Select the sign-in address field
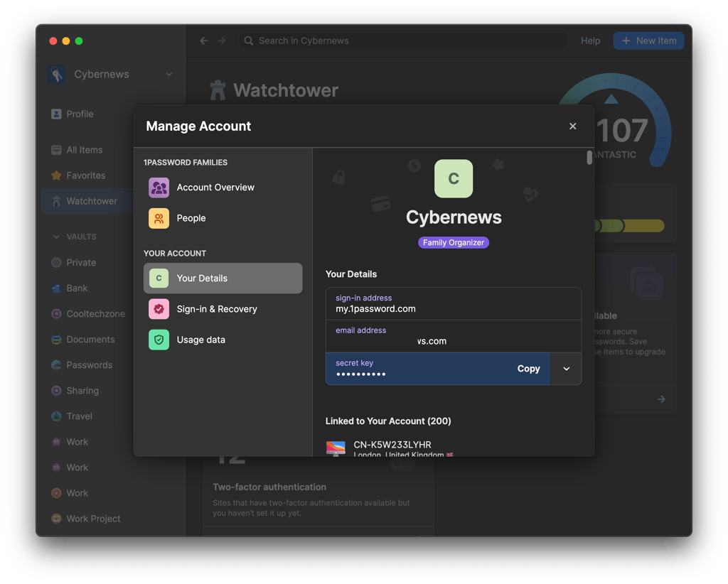 point(454,304)
